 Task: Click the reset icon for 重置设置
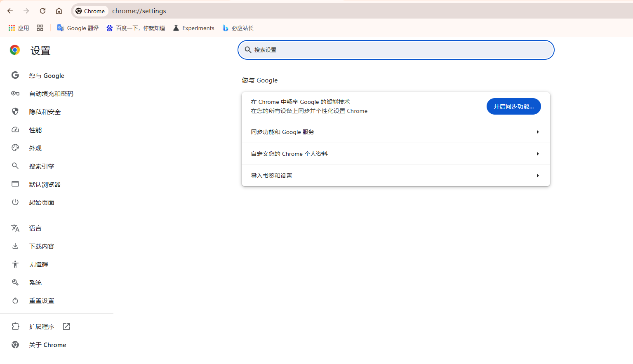click(x=15, y=301)
